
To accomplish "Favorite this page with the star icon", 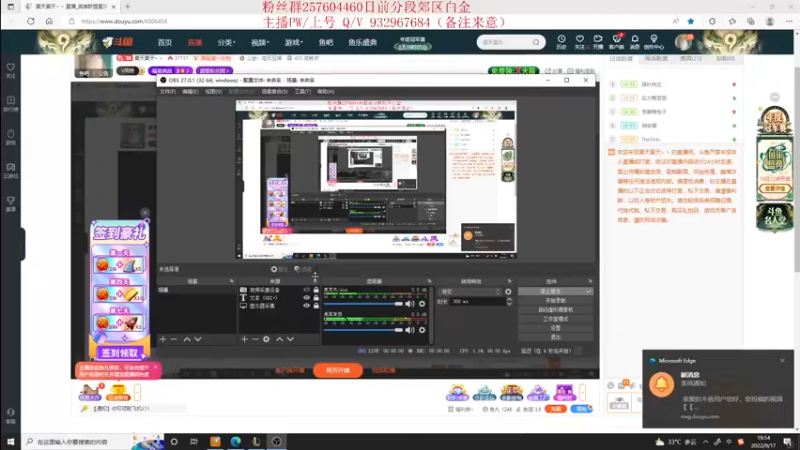I will click(x=691, y=21).
